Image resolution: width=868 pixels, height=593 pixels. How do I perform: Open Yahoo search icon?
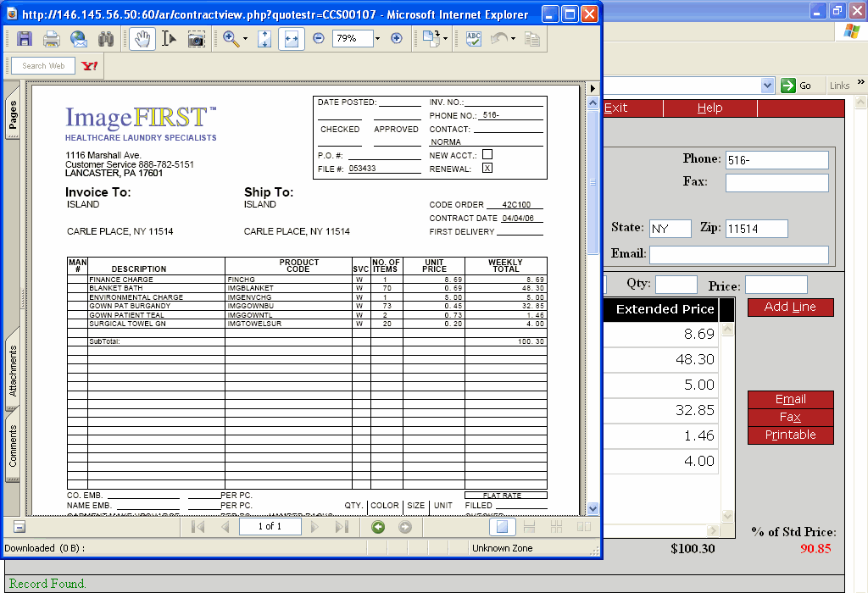click(x=89, y=66)
